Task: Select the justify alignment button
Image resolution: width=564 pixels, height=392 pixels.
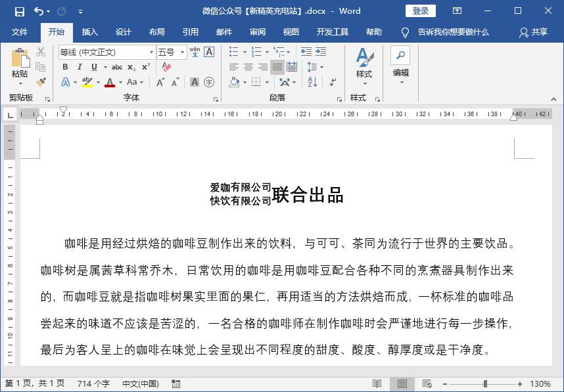Action: click(x=277, y=67)
